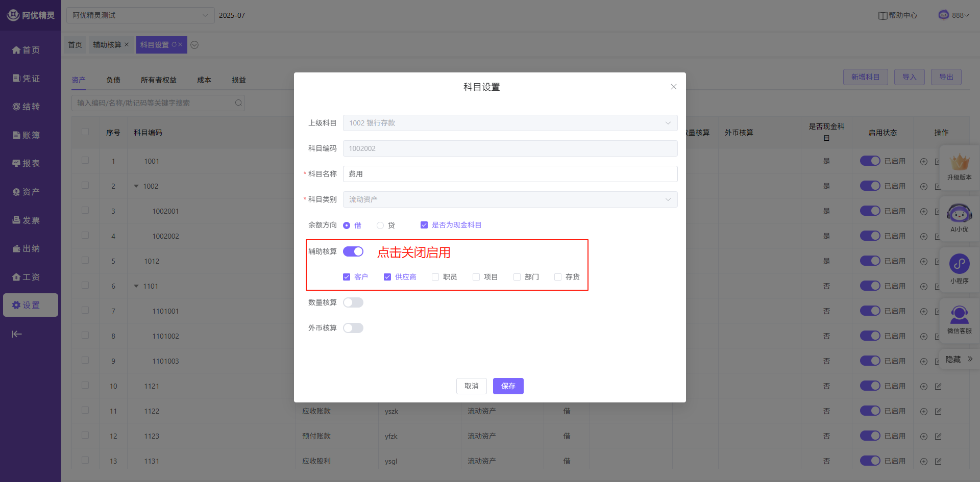The height and width of the screenshot is (482, 980).
Task: Open 微信客服 customer service icon
Action: coord(959,315)
